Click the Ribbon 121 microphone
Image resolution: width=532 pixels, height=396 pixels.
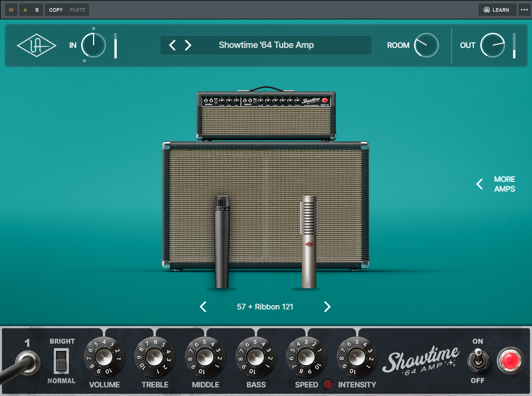point(309,242)
